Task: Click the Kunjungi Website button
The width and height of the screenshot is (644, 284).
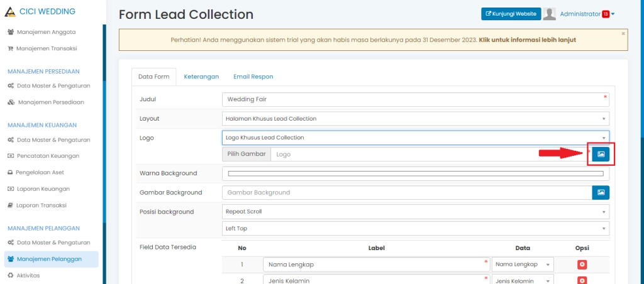Action: 511,14
